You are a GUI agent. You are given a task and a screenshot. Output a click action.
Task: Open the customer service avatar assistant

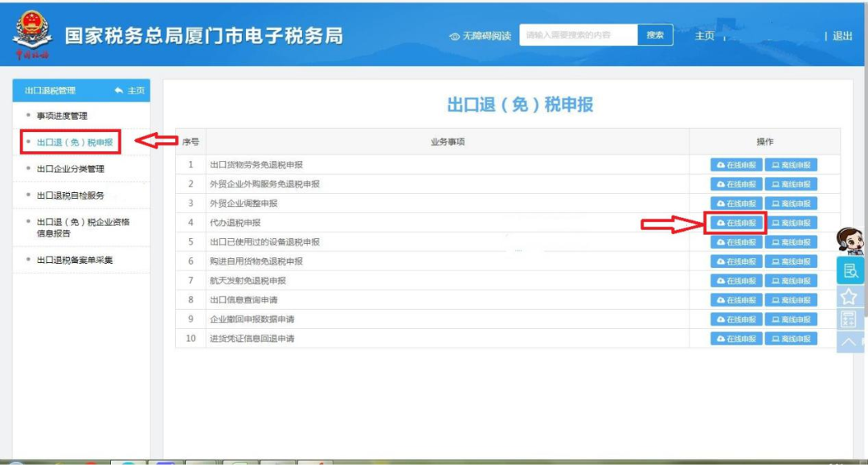pos(850,241)
